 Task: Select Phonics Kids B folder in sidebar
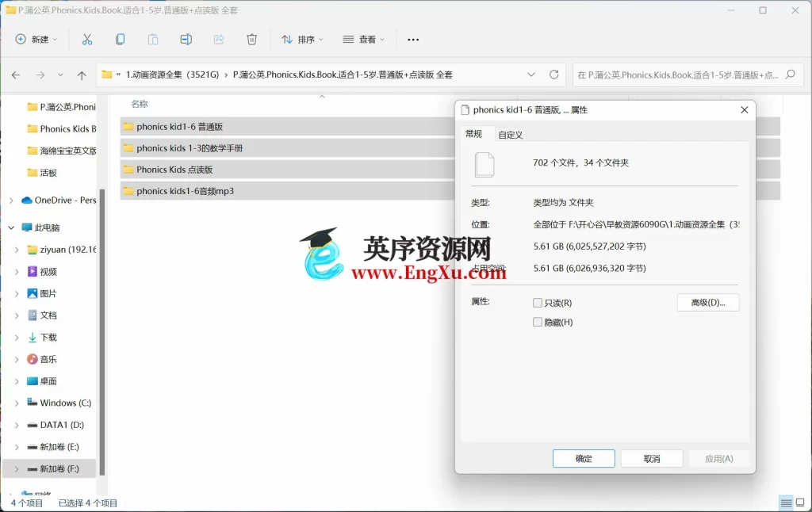coord(61,129)
